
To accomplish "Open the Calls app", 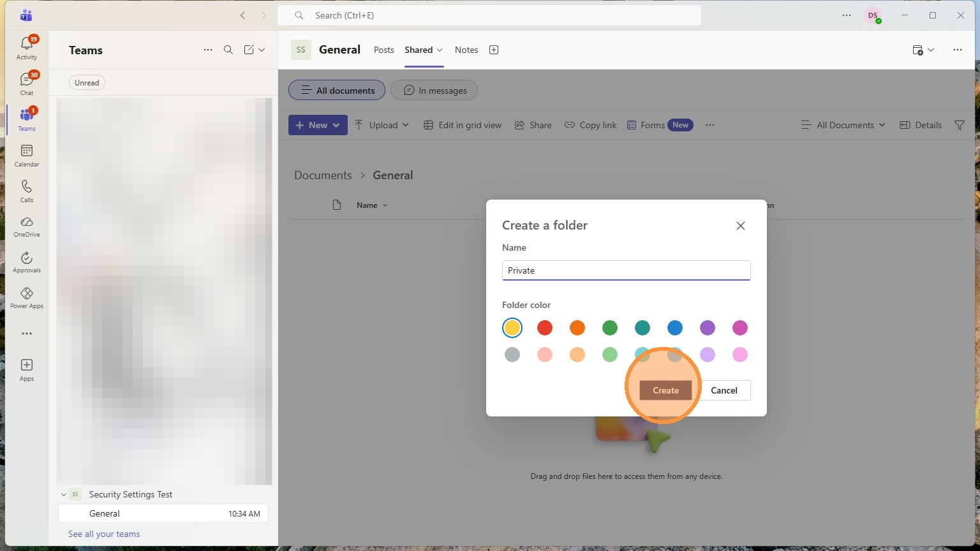I will [x=27, y=191].
